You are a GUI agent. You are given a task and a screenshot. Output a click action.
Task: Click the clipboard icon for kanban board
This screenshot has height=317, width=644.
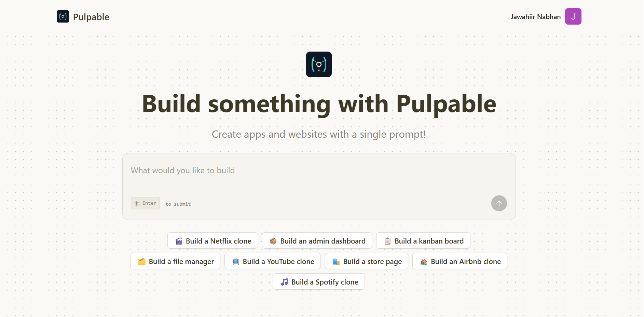click(x=387, y=241)
